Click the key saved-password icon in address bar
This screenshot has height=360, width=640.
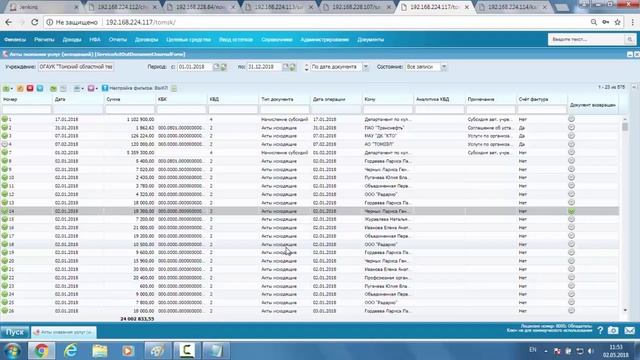pyautogui.click(x=606, y=22)
